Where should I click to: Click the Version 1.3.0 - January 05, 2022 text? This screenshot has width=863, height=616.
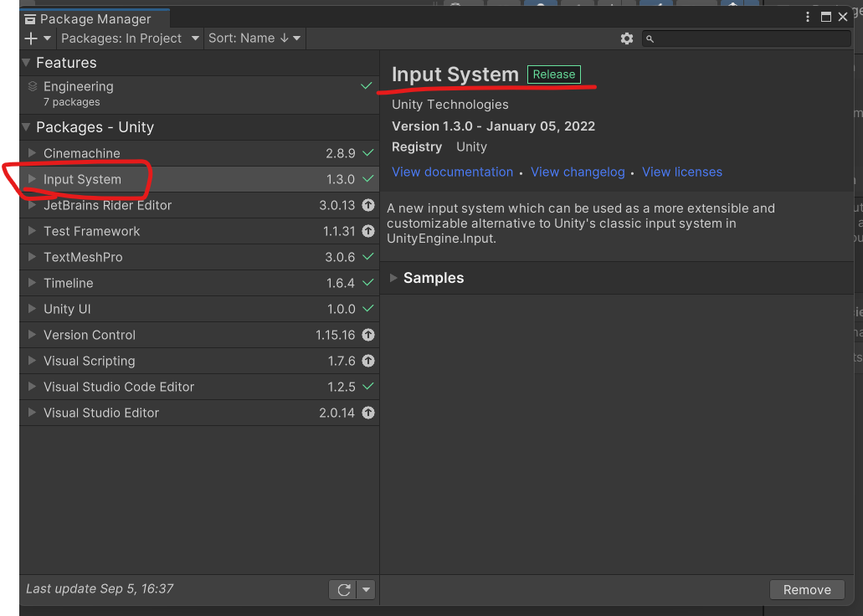(493, 126)
